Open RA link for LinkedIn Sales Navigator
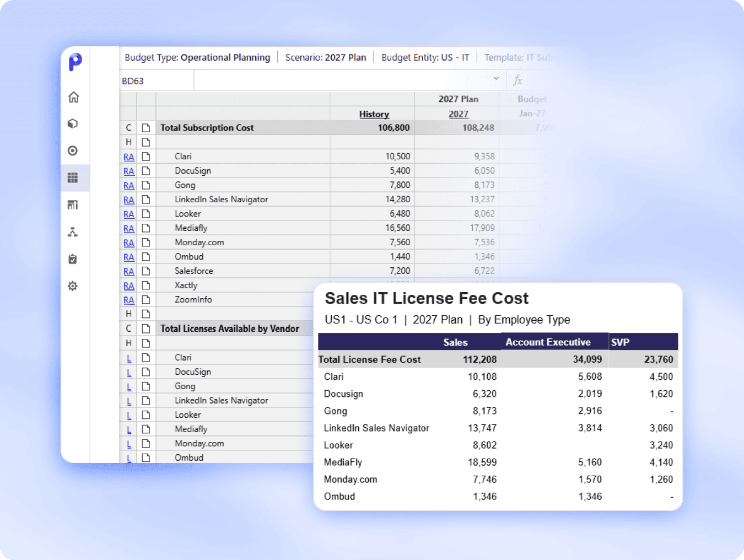Image resolution: width=744 pixels, height=560 pixels. (x=129, y=200)
